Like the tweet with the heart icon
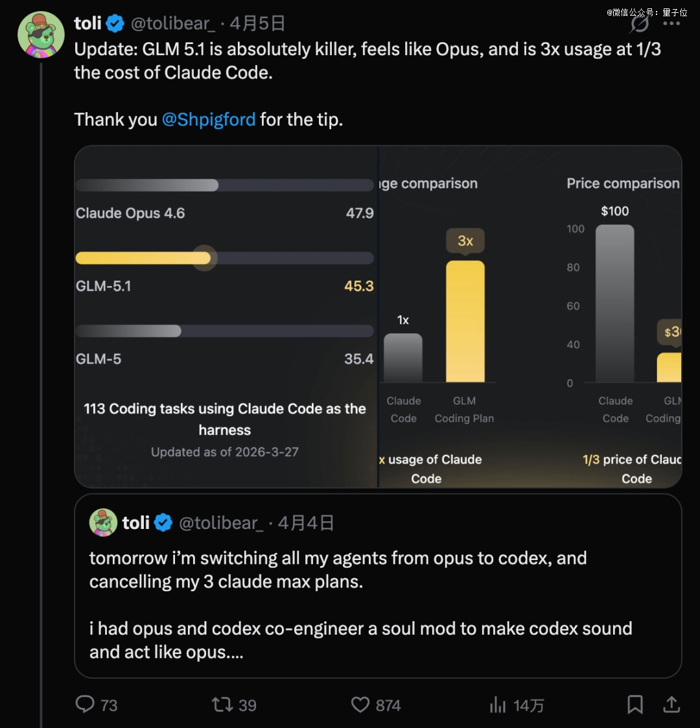The height and width of the screenshot is (728, 700). coord(360,704)
